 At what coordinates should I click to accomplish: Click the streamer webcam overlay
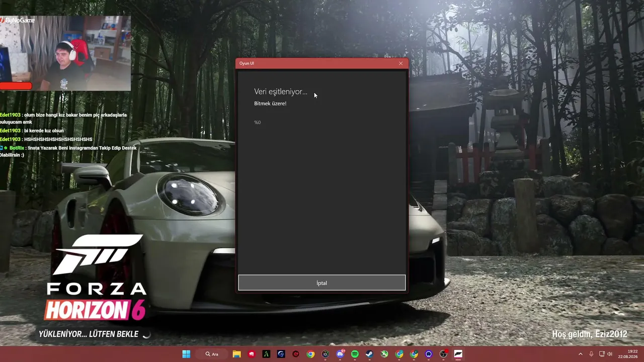(65, 53)
